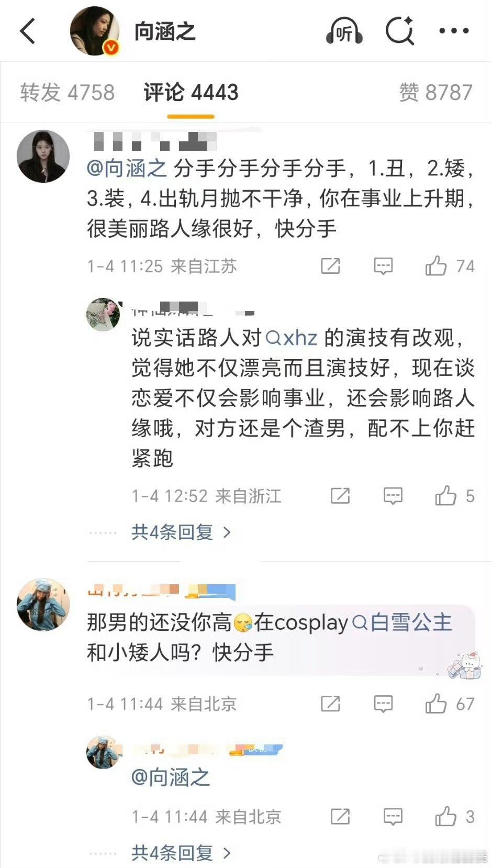Reply to the 67-like Beijing comment

[x=383, y=705]
